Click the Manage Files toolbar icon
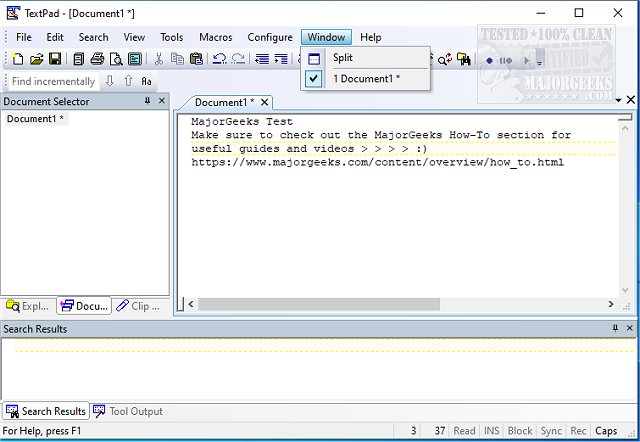 tap(78, 60)
